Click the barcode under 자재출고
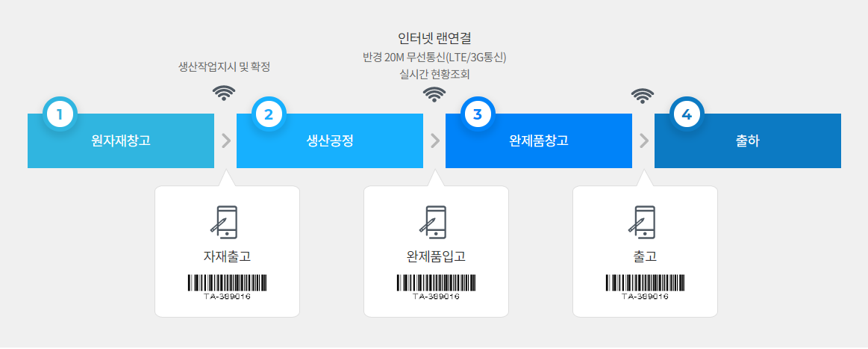Viewport: 868px width, 349px height. point(227,286)
